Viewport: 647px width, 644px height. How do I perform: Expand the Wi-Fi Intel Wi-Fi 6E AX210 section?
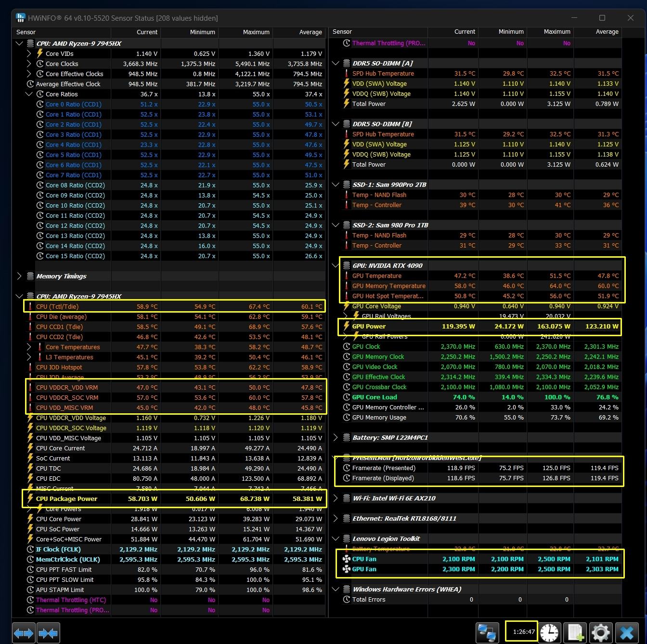click(336, 499)
